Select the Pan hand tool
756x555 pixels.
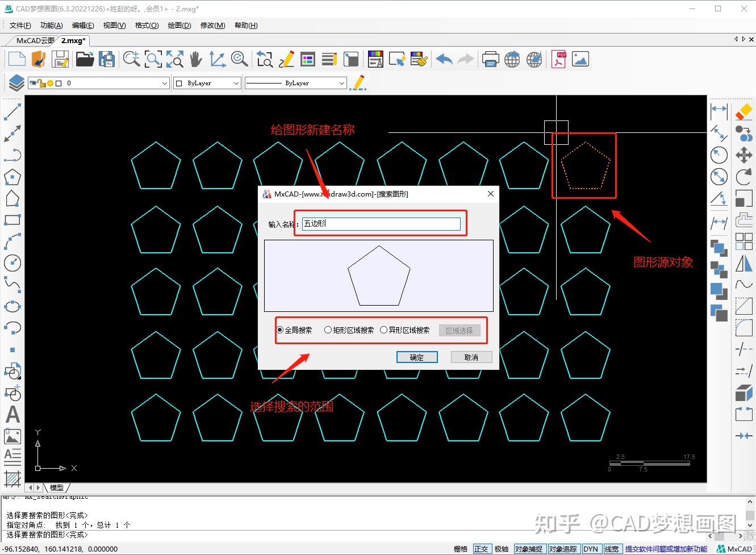pos(196,59)
